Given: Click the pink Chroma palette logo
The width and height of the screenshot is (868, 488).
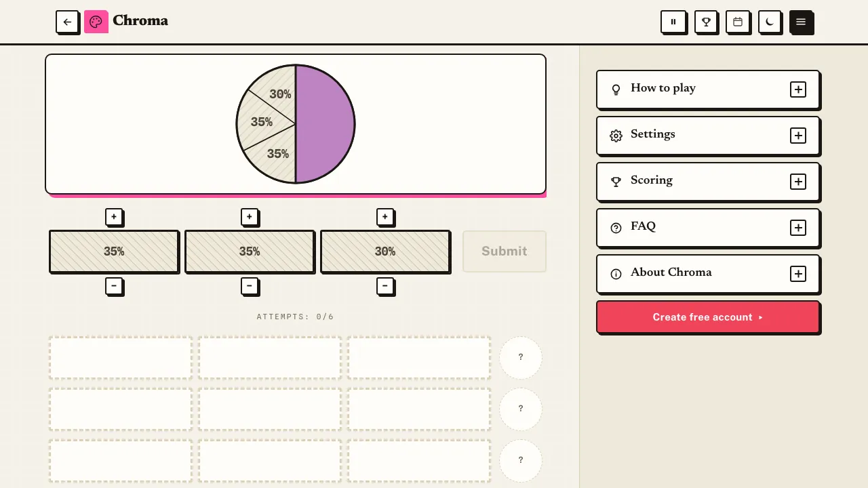Looking at the screenshot, I should click(x=96, y=22).
